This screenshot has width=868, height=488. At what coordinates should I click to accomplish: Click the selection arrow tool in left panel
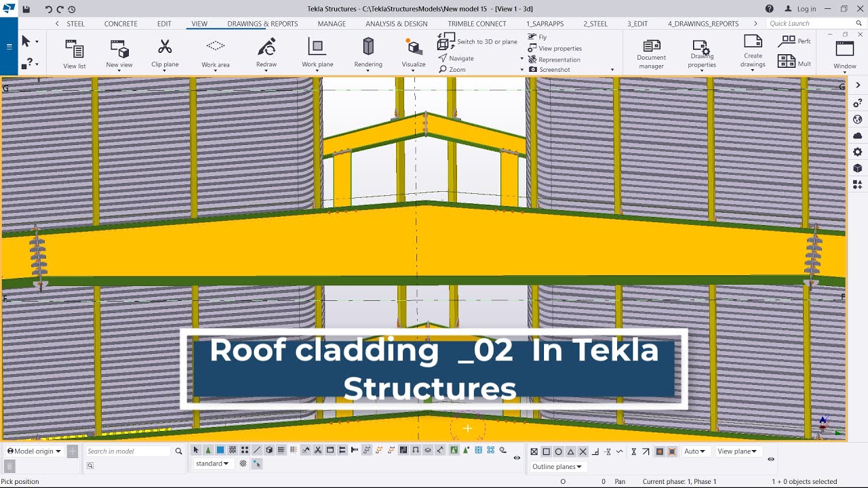[x=26, y=41]
